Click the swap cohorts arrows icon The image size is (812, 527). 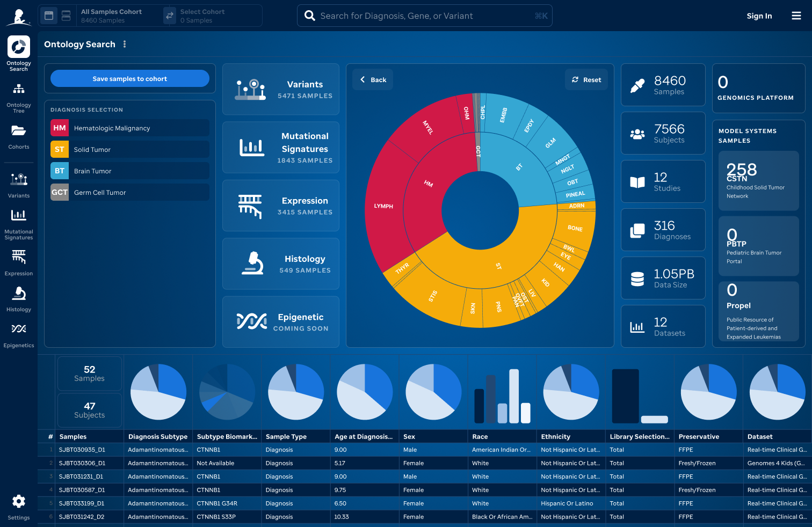(170, 16)
